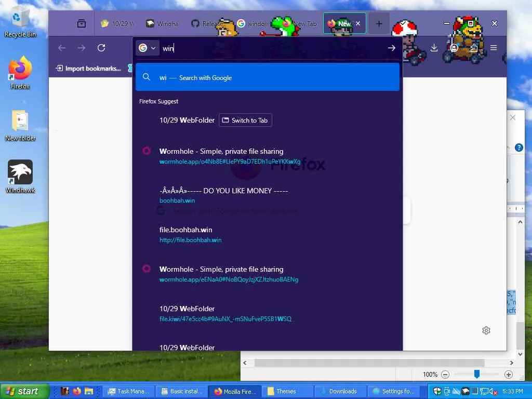
Task: Open a new tab with plus button
Action: pyautogui.click(x=379, y=23)
